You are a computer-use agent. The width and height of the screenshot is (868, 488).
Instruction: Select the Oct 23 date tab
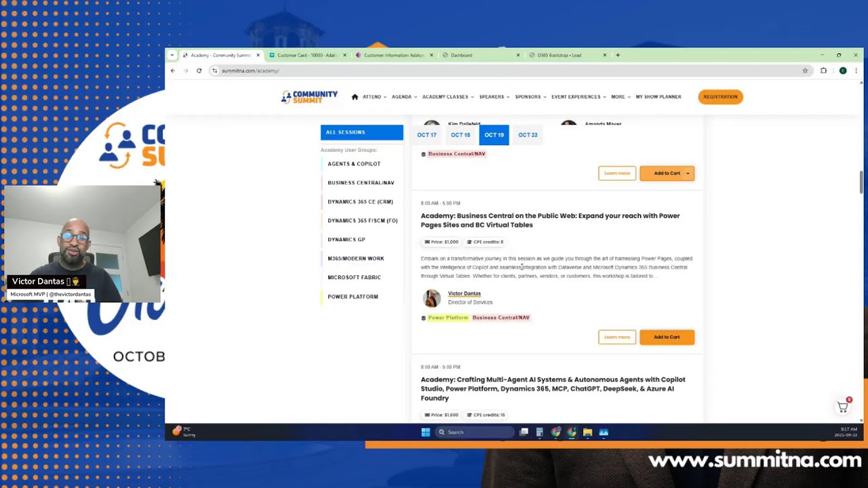528,135
